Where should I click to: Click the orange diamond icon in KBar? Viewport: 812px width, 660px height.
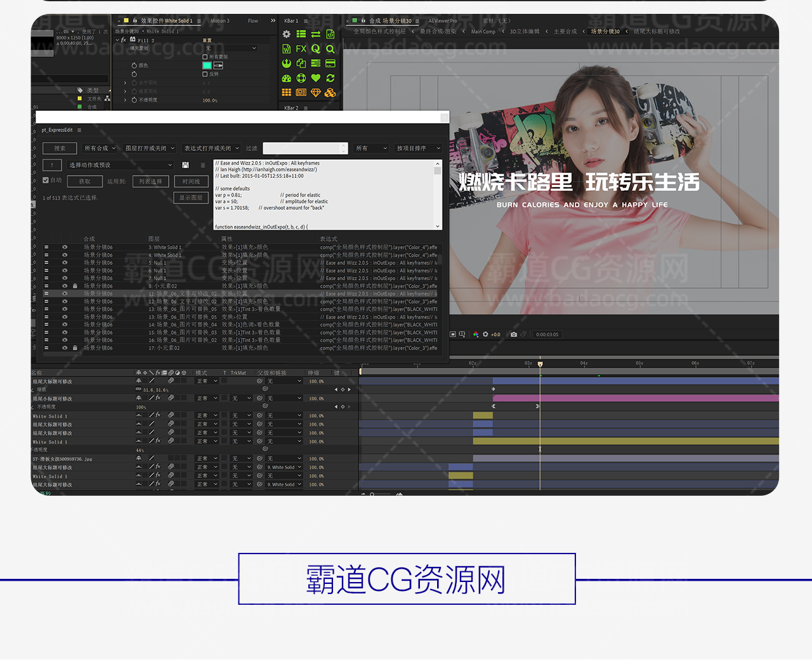(315, 93)
